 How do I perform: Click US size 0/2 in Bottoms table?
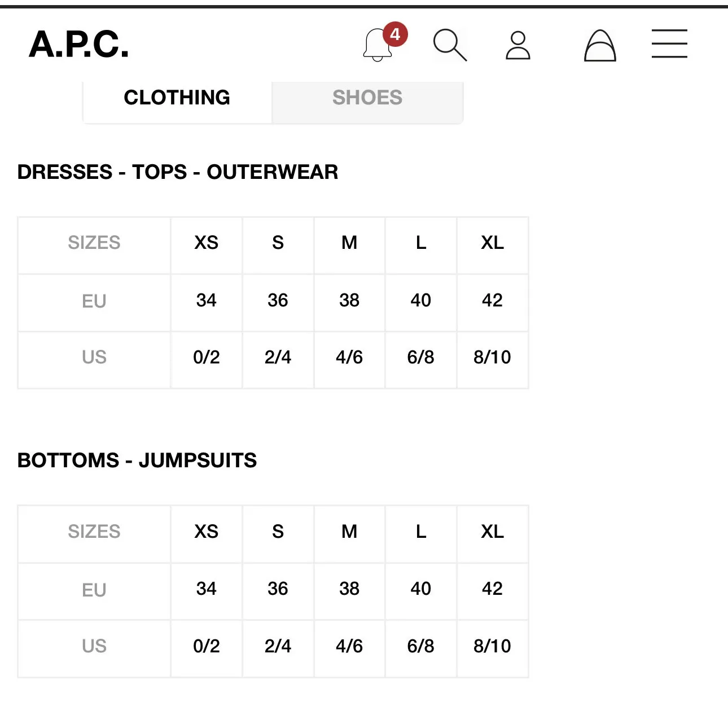coord(207,646)
